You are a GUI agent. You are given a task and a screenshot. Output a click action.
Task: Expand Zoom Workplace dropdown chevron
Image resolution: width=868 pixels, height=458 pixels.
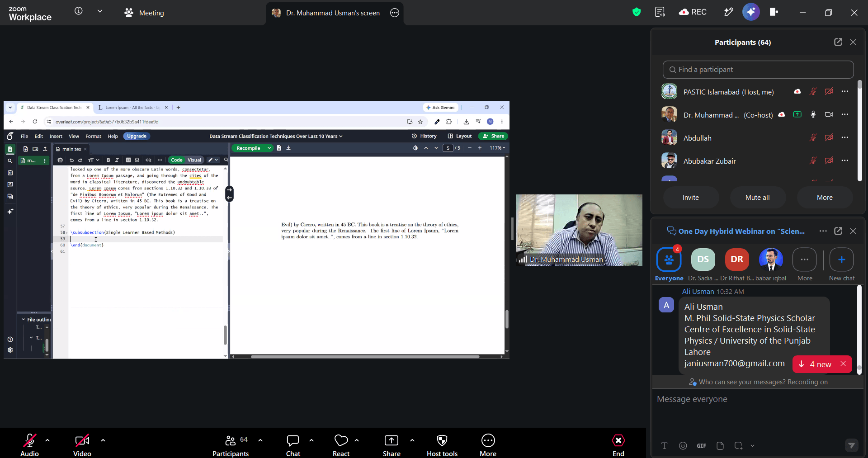[x=100, y=11]
